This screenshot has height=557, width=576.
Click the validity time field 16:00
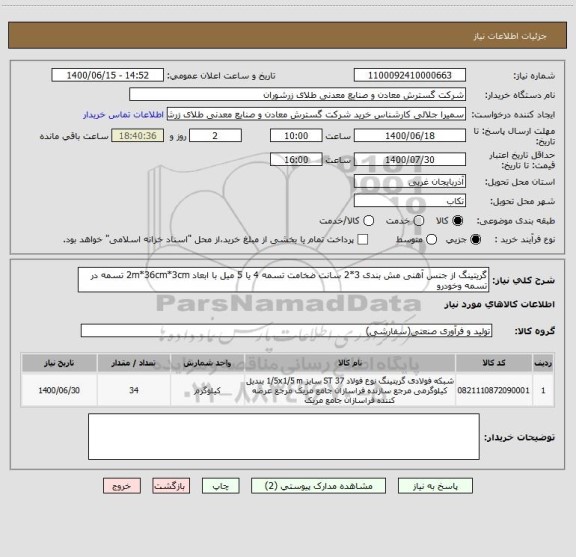(x=296, y=159)
